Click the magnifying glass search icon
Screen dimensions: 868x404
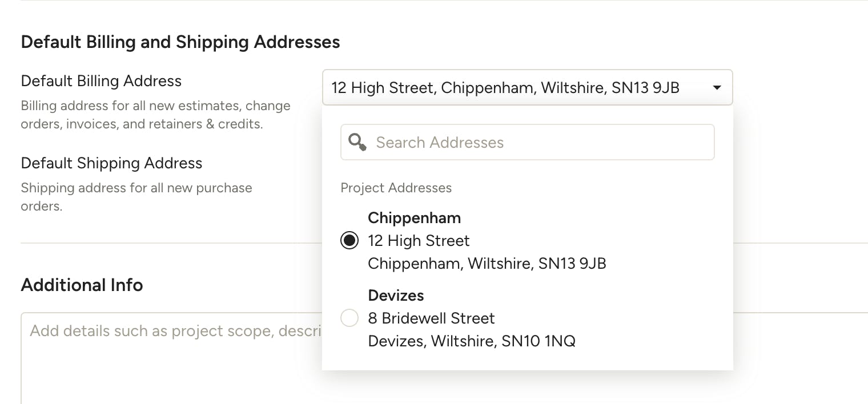(x=357, y=142)
